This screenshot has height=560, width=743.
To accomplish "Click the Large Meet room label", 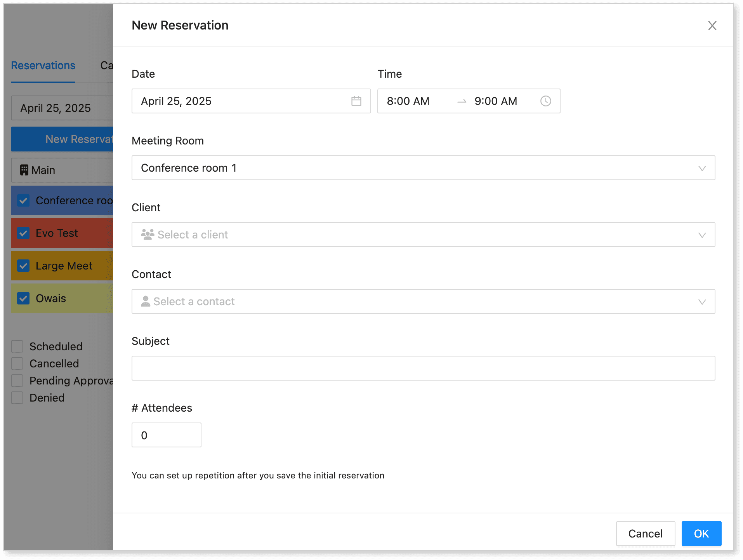I will (x=64, y=266).
